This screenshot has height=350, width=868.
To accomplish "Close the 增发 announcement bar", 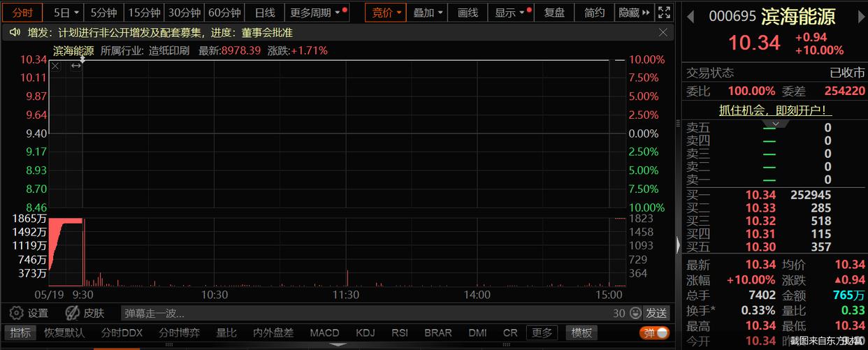I will (663, 32).
